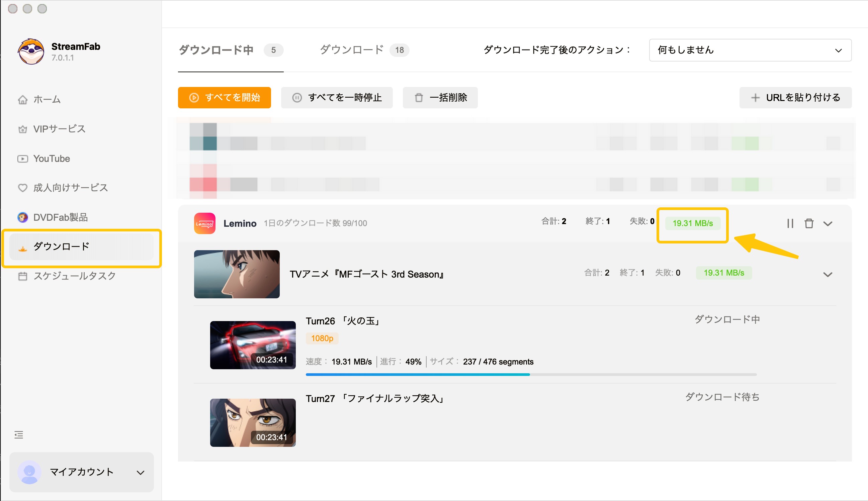868x501 pixels.
Task: Click the StreamFab sloth logo
Action: (30, 51)
